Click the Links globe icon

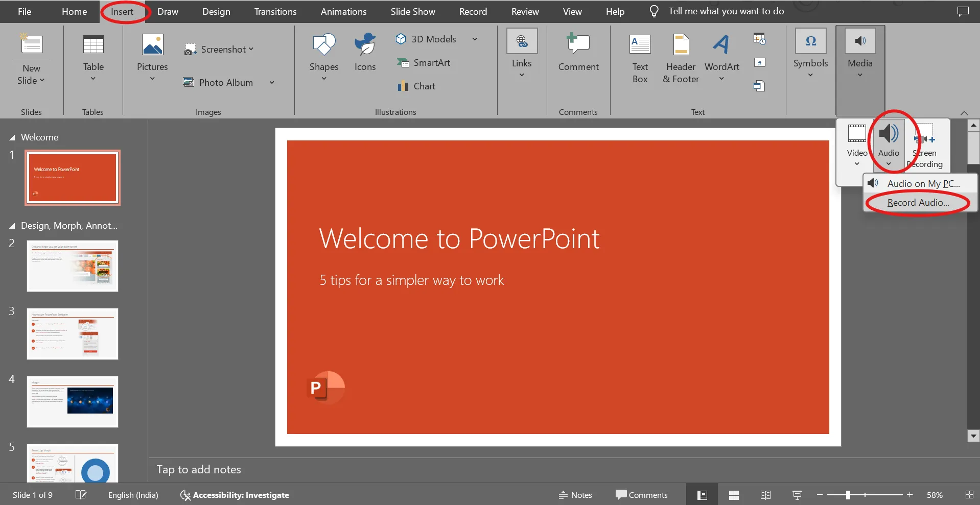[x=522, y=41]
